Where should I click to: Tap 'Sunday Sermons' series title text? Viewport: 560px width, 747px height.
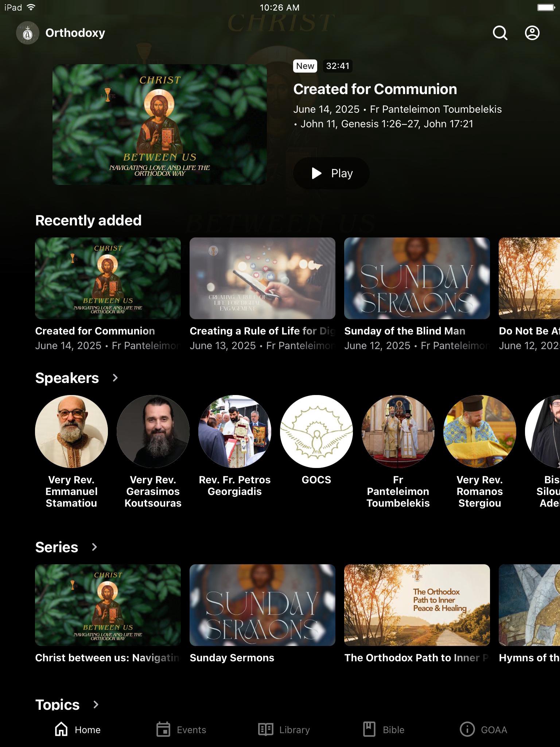[x=232, y=658]
